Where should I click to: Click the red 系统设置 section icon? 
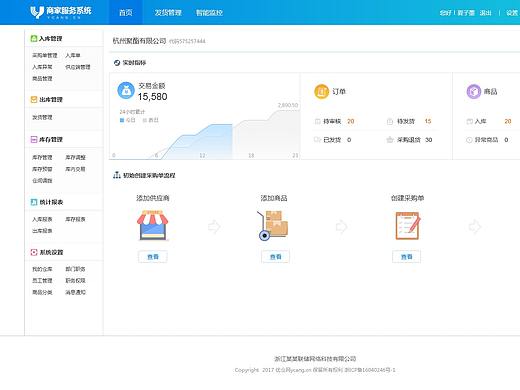[34, 252]
